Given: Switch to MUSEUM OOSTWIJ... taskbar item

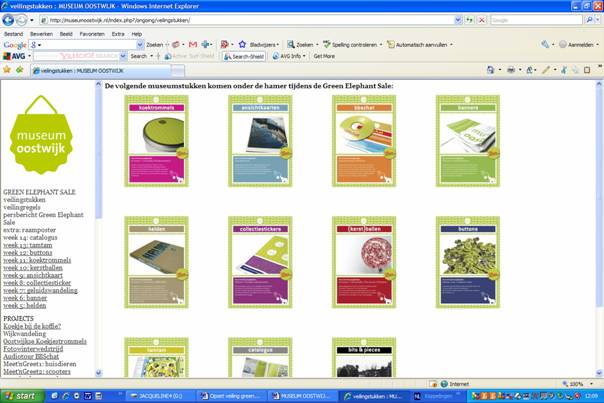Looking at the screenshot, I should pyautogui.click(x=301, y=396).
